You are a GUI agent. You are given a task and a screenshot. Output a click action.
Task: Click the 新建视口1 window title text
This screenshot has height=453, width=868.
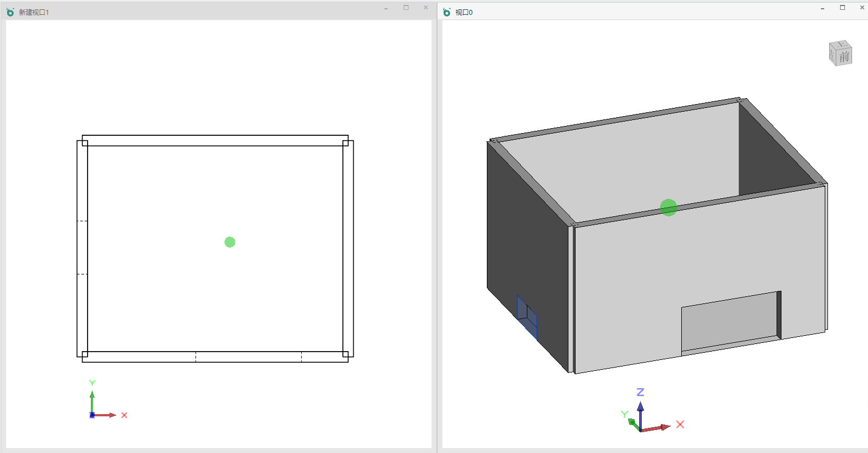pos(34,12)
